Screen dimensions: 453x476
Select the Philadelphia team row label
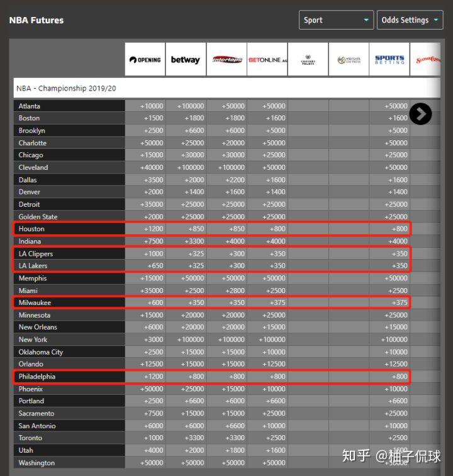coord(69,377)
